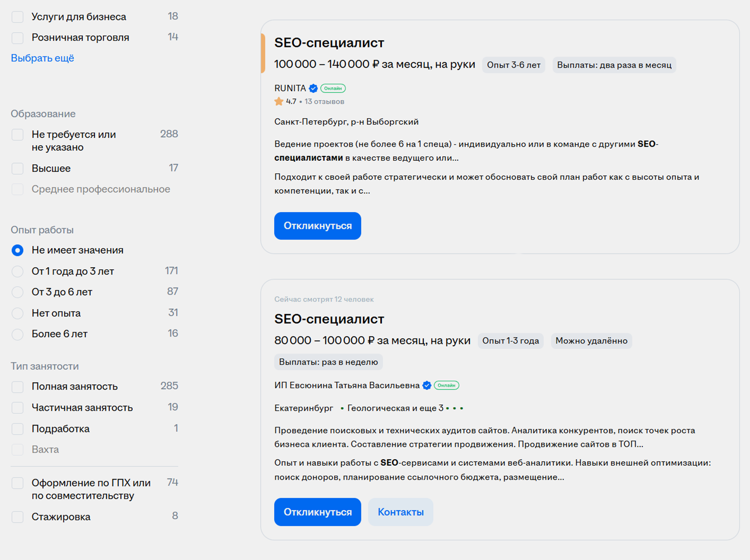The image size is (750, 560).
Task: Select the Более 6 лет experience option
Action: tap(18, 334)
